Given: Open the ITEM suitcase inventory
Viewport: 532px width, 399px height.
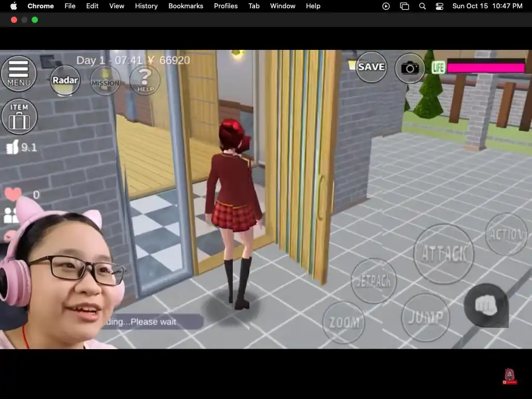Looking at the screenshot, I should point(19,116).
